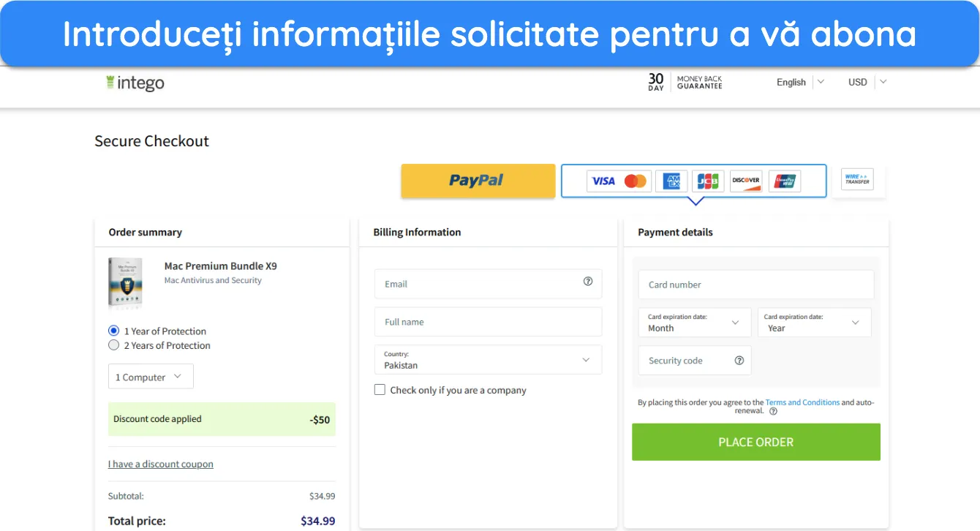Click the Intego logo
The width and height of the screenshot is (980, 531).
(135, 83)
